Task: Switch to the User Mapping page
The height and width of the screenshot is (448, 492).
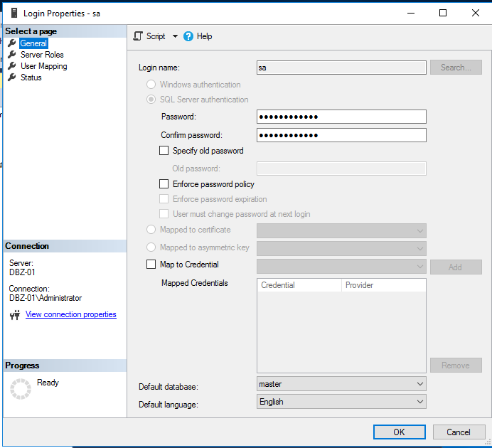Action: [x=44, y=66]
